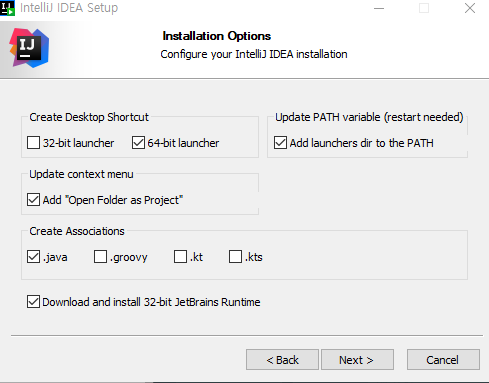The image size is (489, 383).
Task: Minimize the IntelliJ IDEA Setup window
Action: 379,8
